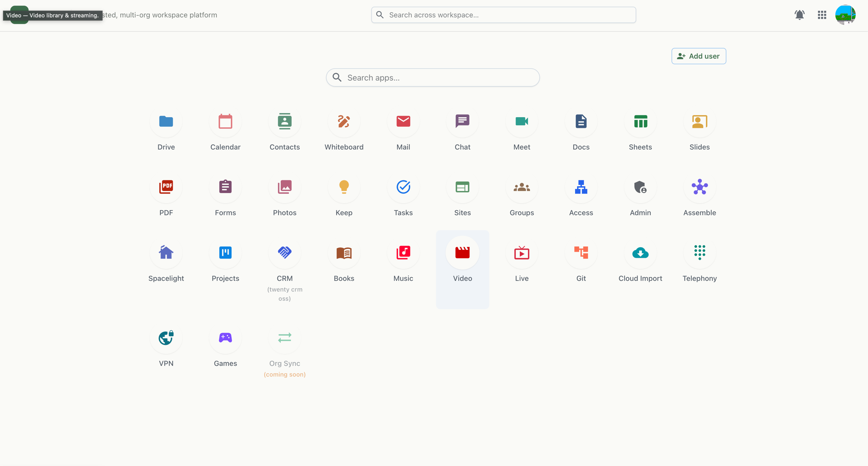The width and height of the screenshot is (868, 466).
Task: Open the Keep notes app
Action: (x=344, y=197)
